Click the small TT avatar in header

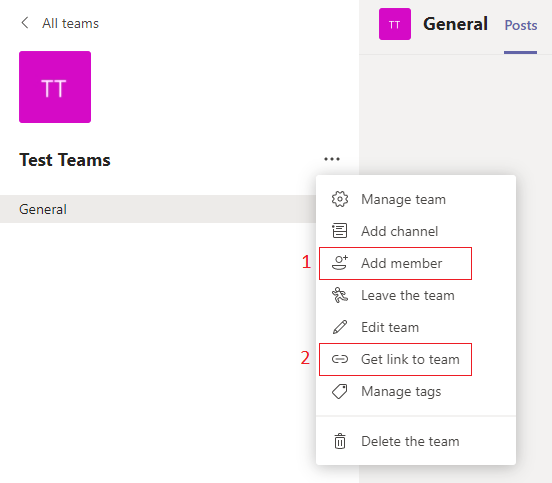point(395,24)
